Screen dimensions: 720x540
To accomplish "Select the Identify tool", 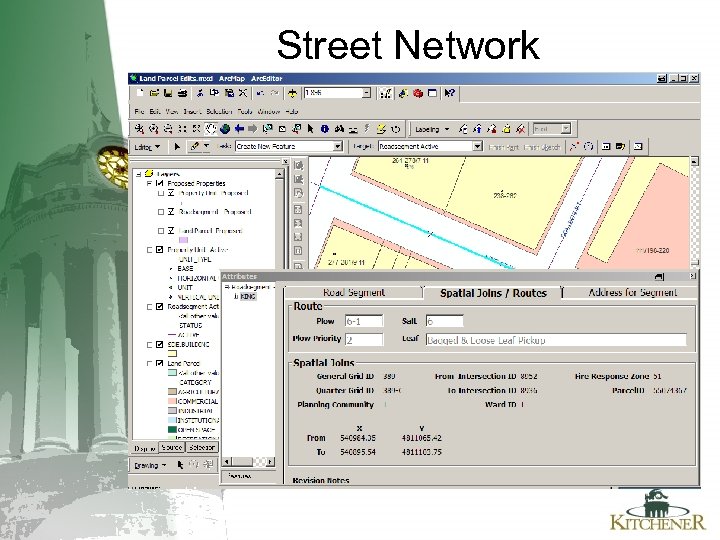I will [325, 129].
